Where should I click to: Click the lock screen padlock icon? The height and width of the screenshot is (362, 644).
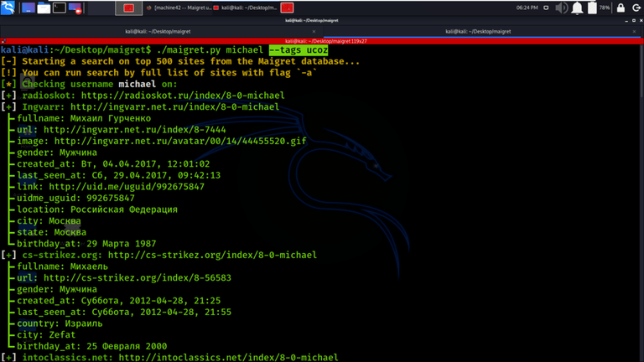(621, 8)
